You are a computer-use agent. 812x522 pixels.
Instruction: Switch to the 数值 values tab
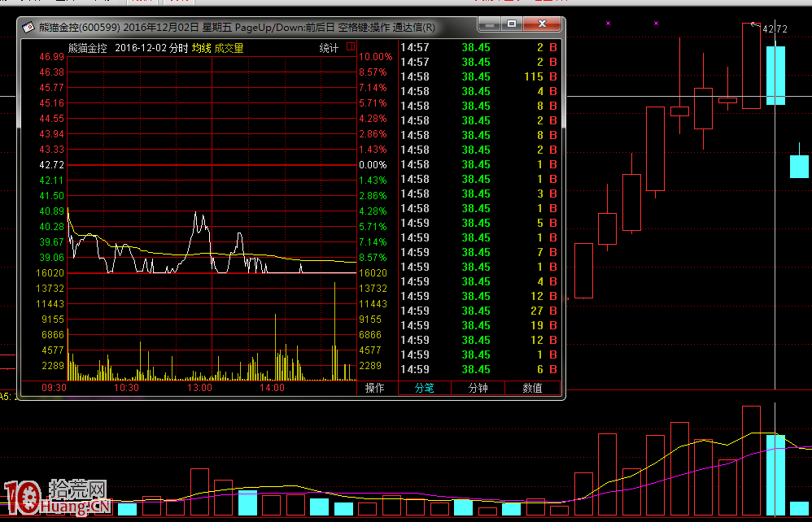[532, 389]
